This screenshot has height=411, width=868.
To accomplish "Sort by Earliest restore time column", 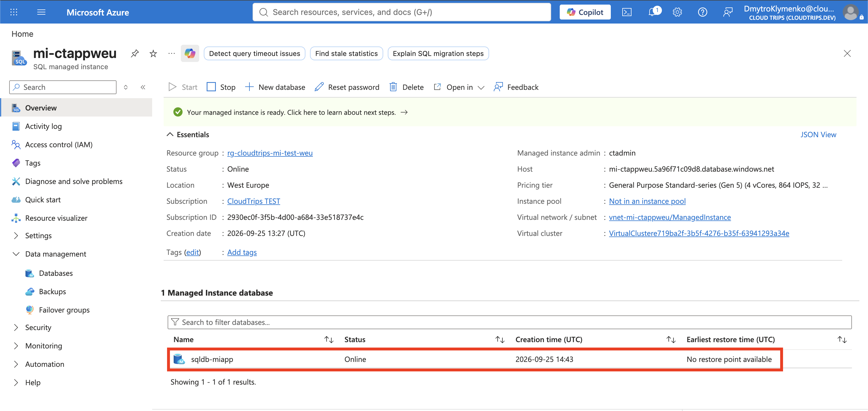I will [842, 340].
